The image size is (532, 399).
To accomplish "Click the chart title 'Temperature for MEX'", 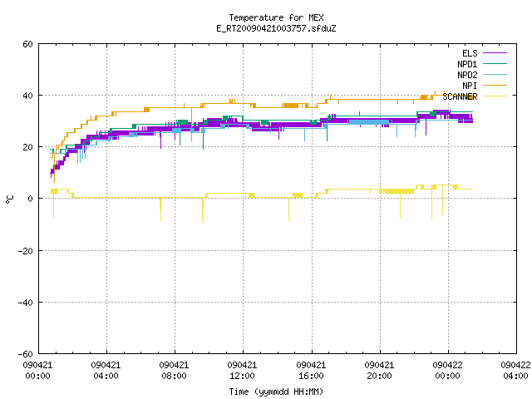I will 276,17.
